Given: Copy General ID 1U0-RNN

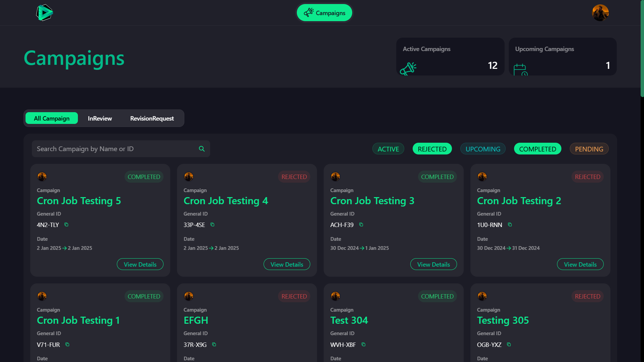Looking at the screenshot, I should tap(510, 225).
